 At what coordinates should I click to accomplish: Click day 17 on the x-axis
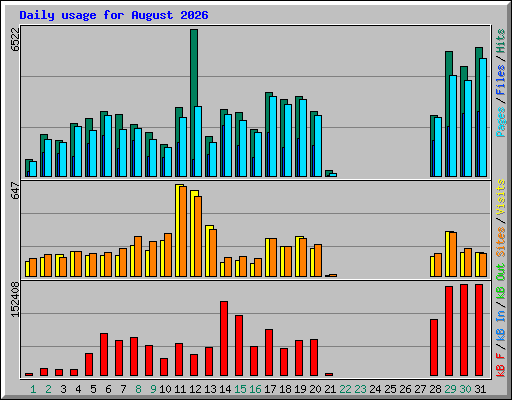[270, 389]
